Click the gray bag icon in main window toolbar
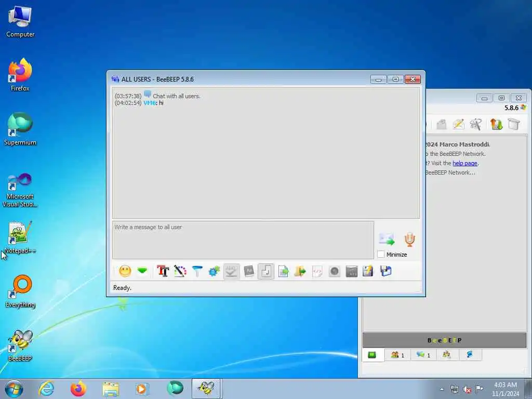 coord(441,124)
